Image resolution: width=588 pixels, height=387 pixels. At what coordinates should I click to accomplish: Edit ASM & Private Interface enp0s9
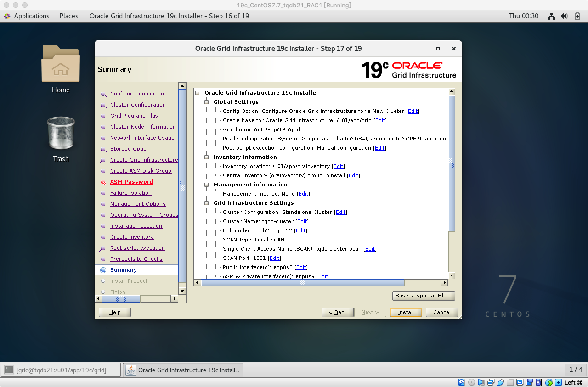tap(323, 276)
